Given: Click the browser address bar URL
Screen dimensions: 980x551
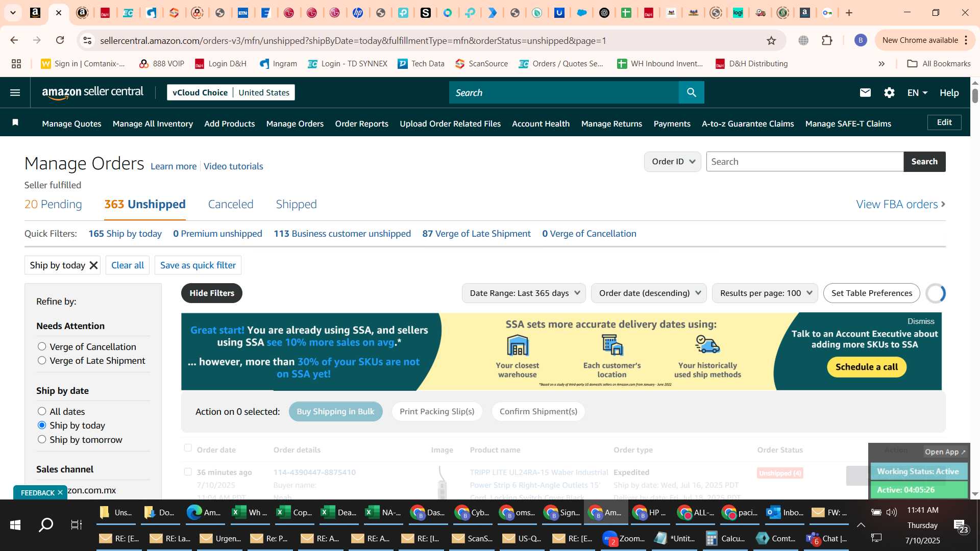Looking at the screenshot, I should point(353,40).
